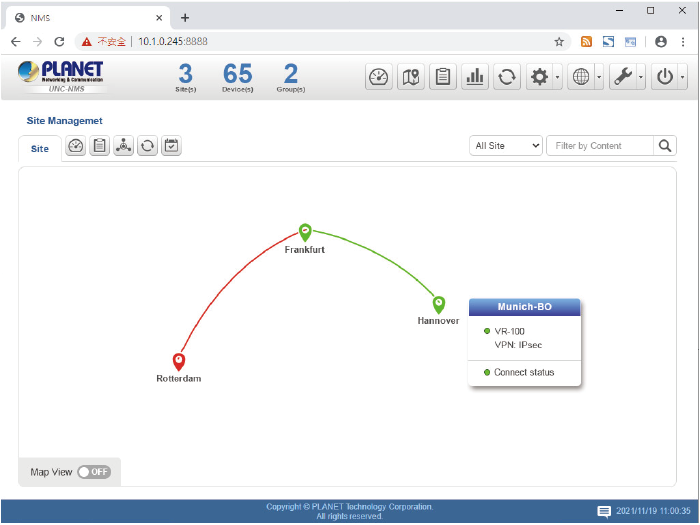Expand the gear settings dropdown arrow
700x525 pixels.
pyautogui.click(x=557, y=77)
